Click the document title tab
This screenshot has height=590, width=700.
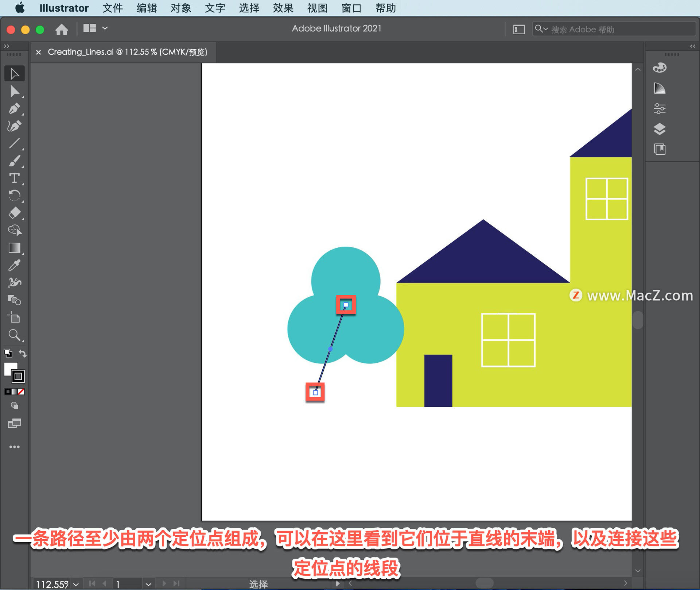point(128,52)
